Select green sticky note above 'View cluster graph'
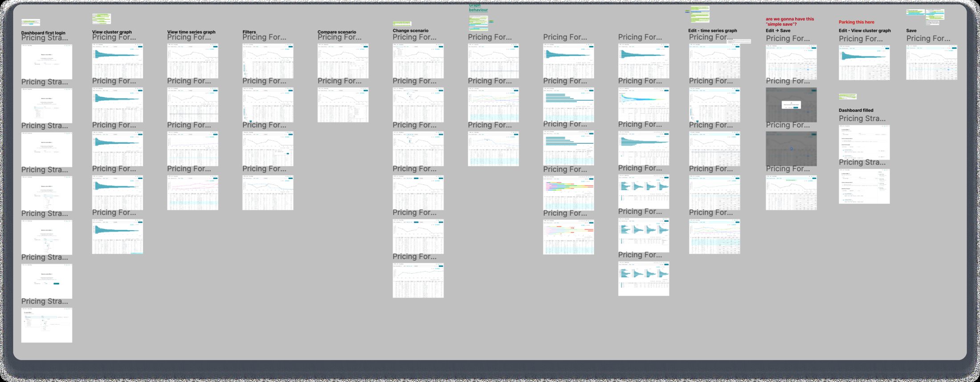The width and height of the screenshot is (980, 382). tap(102, 19)
